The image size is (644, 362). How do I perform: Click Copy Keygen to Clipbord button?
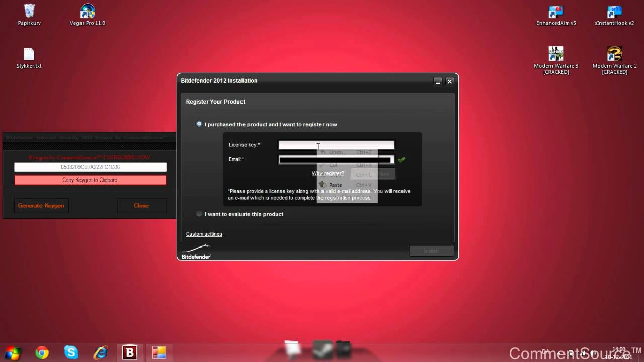coord(90,180)
